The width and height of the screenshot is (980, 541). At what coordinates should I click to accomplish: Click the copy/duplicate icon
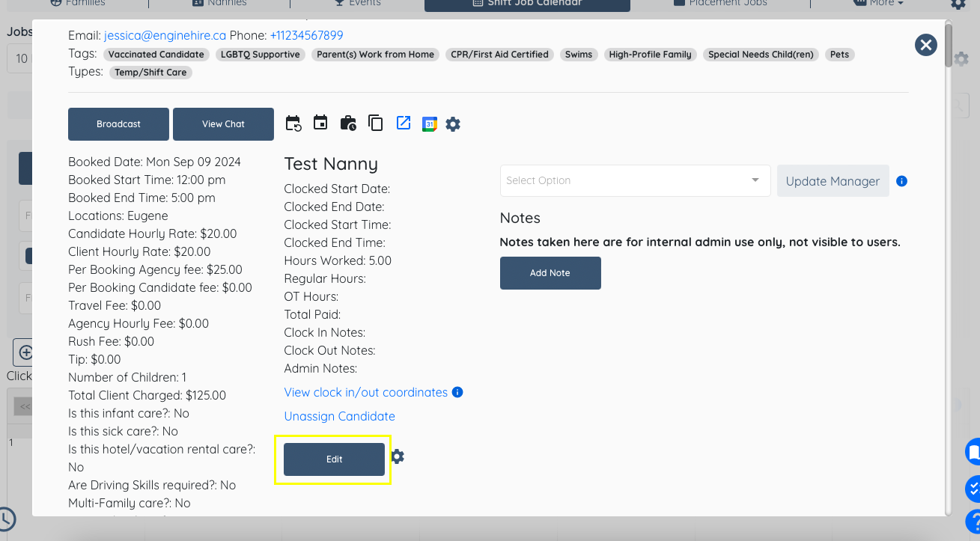pos(376,123)
